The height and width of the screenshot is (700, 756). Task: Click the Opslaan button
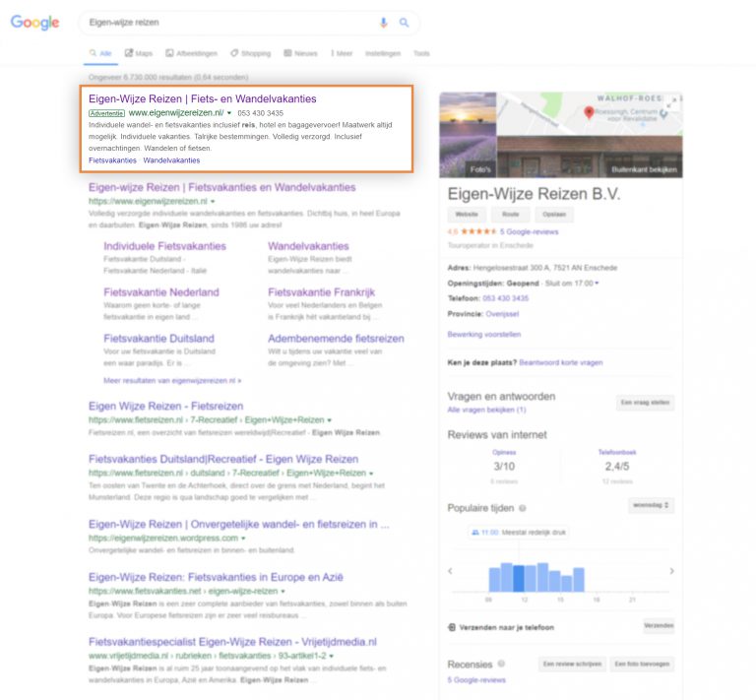click(x=554, y=215)
